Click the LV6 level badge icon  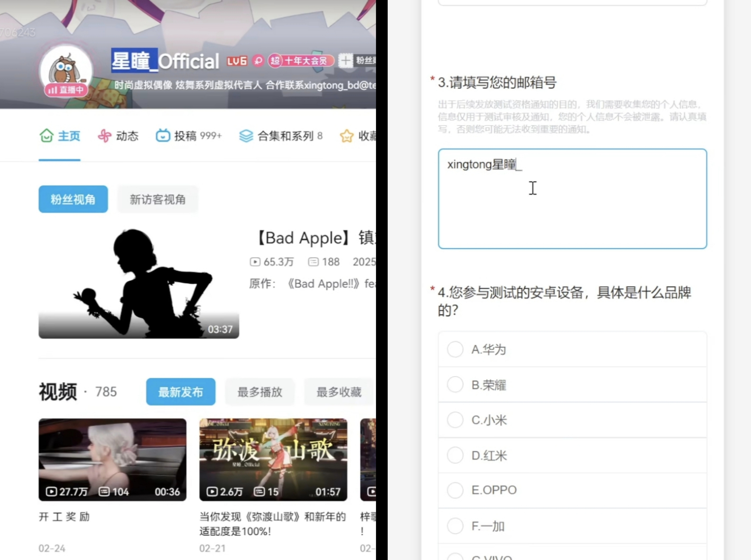pyautogui.click(x=237, y=61)
